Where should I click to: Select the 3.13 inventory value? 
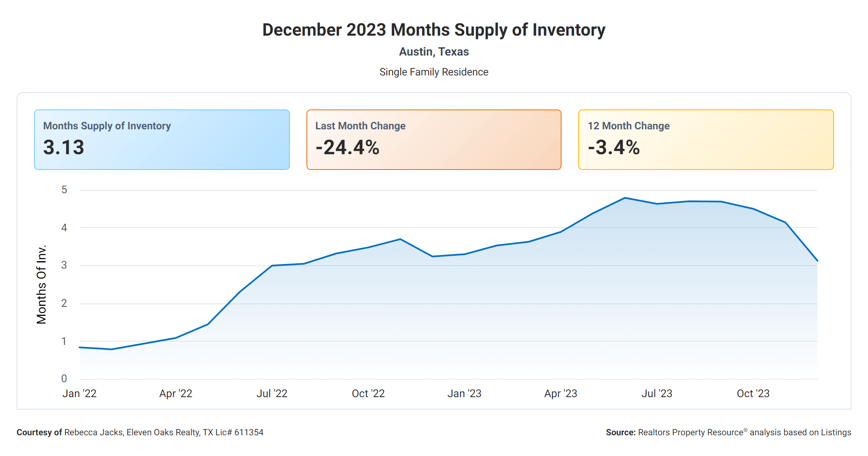pyautogui.click(x=64, y=148)
